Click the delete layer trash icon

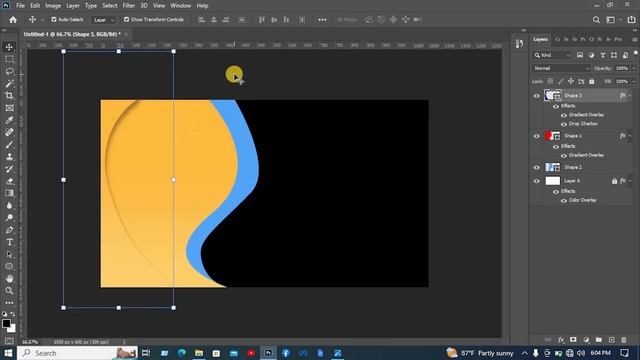pos(624,340)
